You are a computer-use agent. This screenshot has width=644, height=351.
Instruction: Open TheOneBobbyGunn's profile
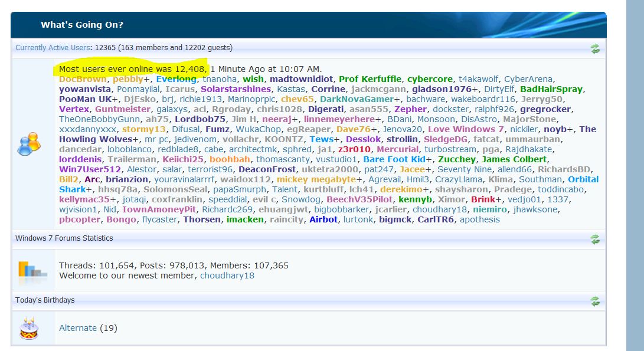[x=99, y=119]
